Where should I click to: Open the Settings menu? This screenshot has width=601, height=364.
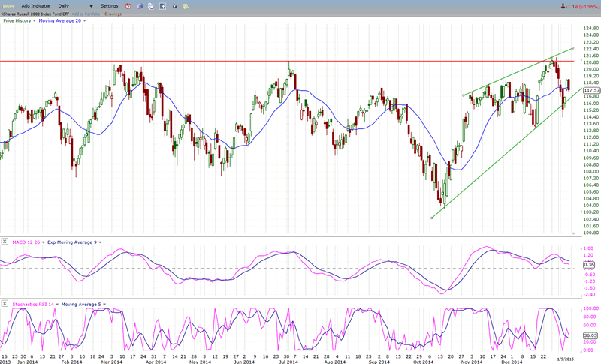click(x=110, y=5)
